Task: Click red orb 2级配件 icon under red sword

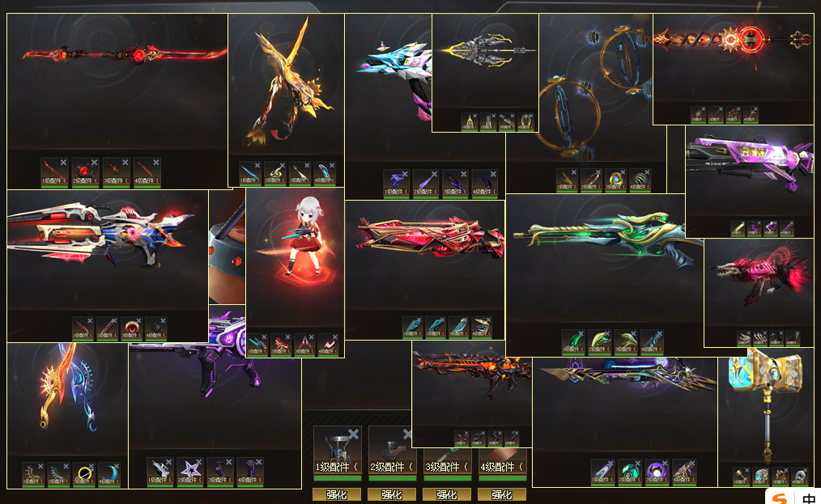Action: click(85, 172)
